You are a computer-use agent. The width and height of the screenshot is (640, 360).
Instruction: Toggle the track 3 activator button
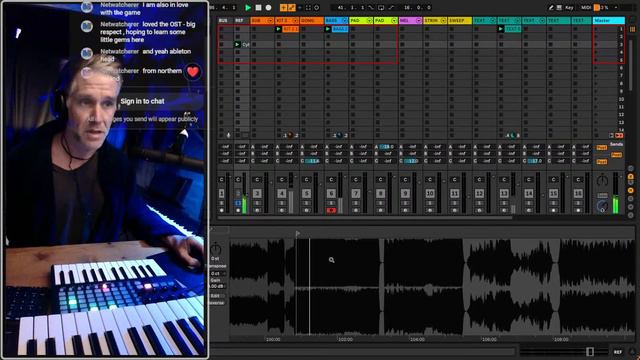[x=257, y=193]
